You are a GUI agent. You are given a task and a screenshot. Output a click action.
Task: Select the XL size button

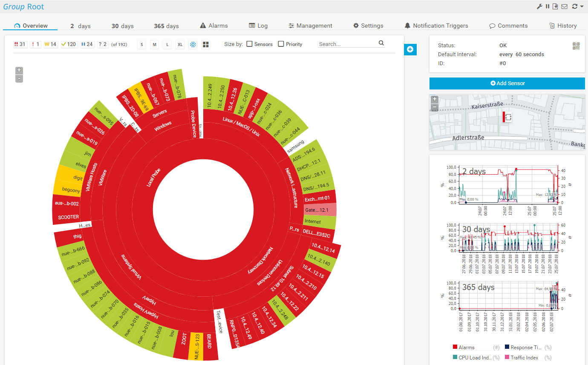(180, 44)
